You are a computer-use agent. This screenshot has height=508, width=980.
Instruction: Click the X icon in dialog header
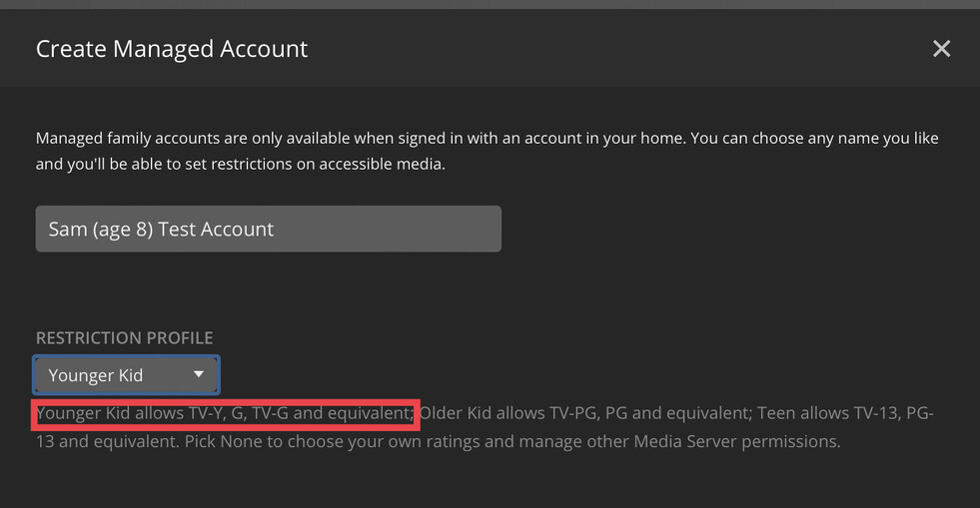click(941, 49)
